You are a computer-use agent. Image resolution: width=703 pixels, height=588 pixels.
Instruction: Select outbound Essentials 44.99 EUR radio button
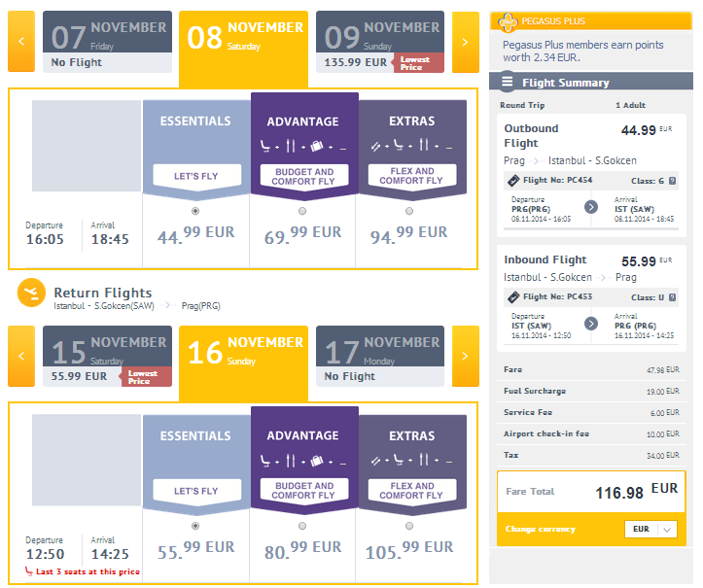click(195, 211)
